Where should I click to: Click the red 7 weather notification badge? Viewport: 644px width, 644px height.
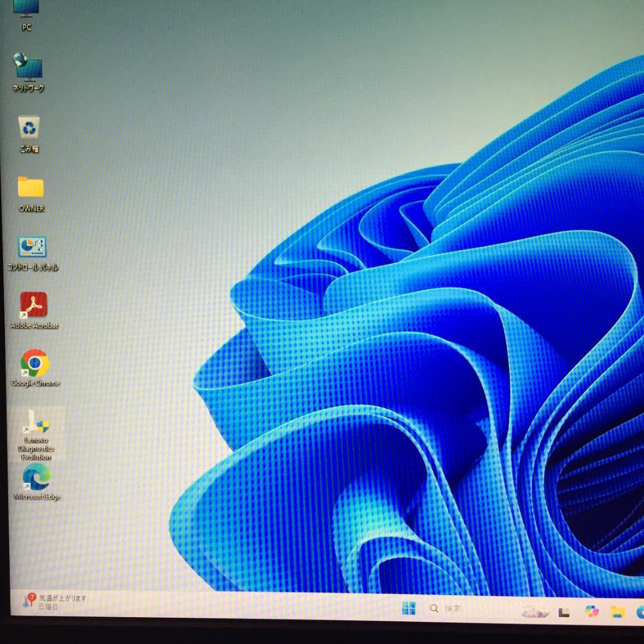click(31, 596)
